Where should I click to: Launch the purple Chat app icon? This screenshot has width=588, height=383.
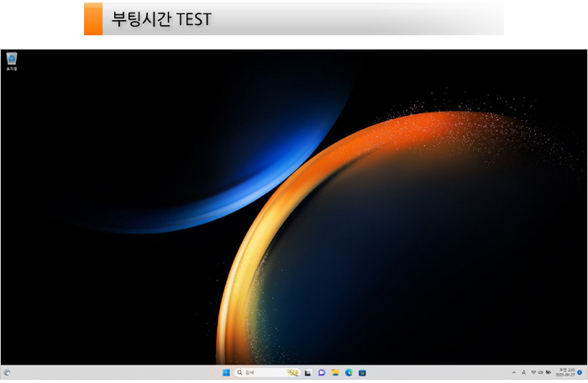click(x=322, y=372)
